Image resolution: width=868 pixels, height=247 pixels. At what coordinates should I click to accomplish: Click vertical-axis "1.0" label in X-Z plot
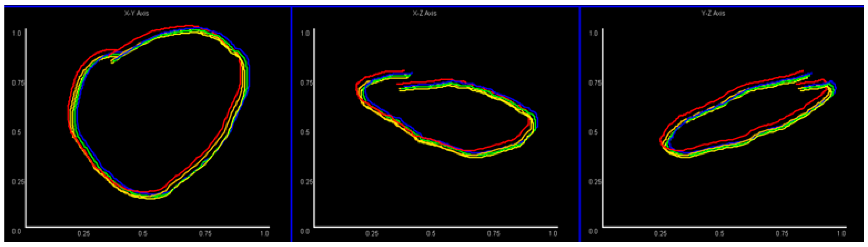click(305, 33)
